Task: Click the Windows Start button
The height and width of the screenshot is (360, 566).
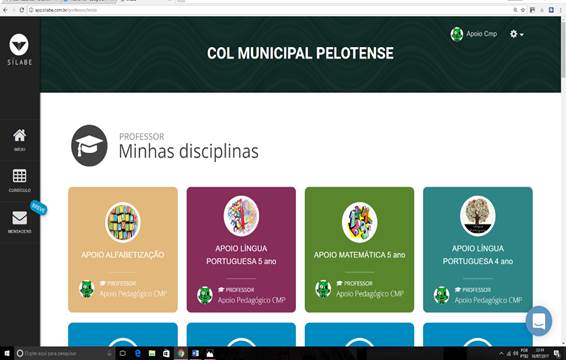Action: point(7,353)
